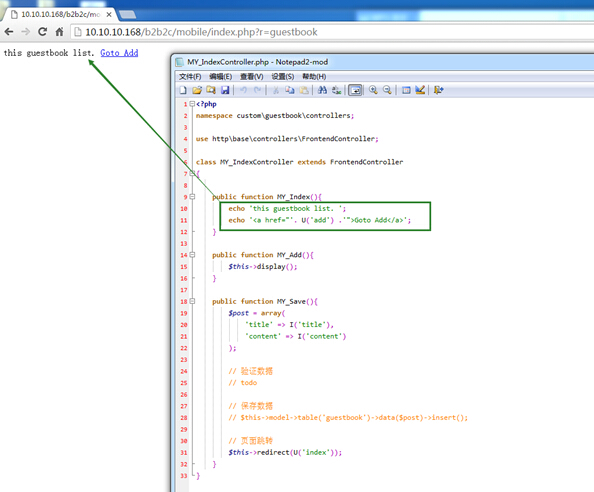Click the 'content' => I('content') line
Image resolution: width=594 pixels, height=492 pixels.
295,336
